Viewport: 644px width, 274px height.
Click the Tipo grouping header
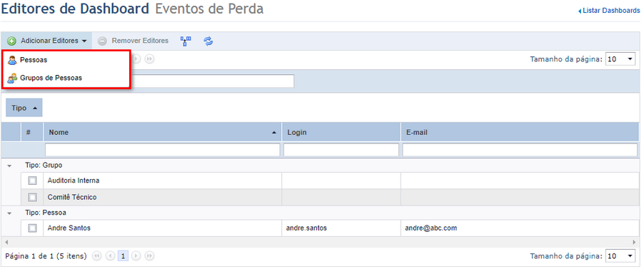click(x=24, y=108)
